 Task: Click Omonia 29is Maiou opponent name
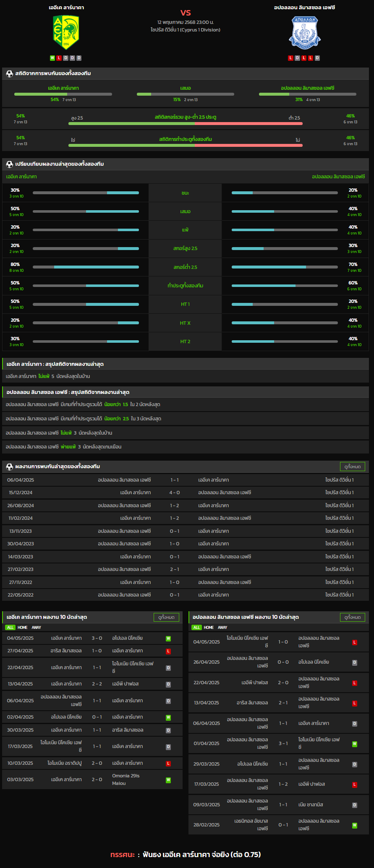point(126,779)
